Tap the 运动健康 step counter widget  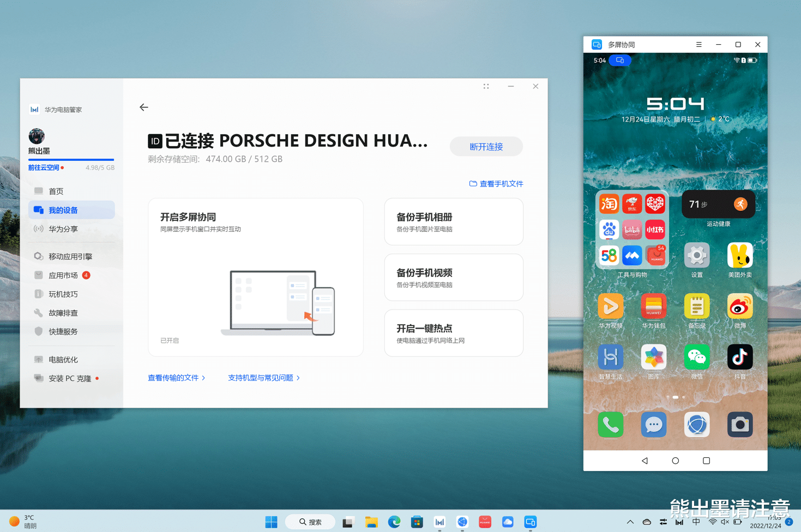coord(718,204)
